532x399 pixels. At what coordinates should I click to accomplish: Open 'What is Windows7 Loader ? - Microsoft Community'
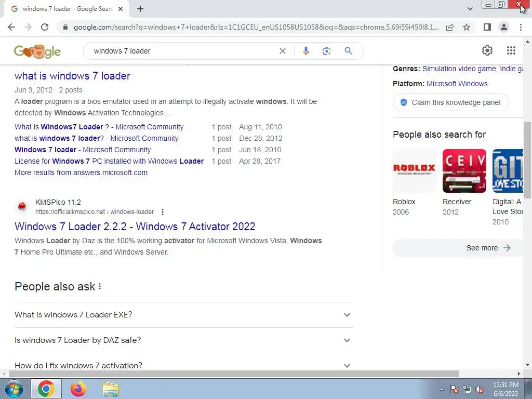click(99, 127)
